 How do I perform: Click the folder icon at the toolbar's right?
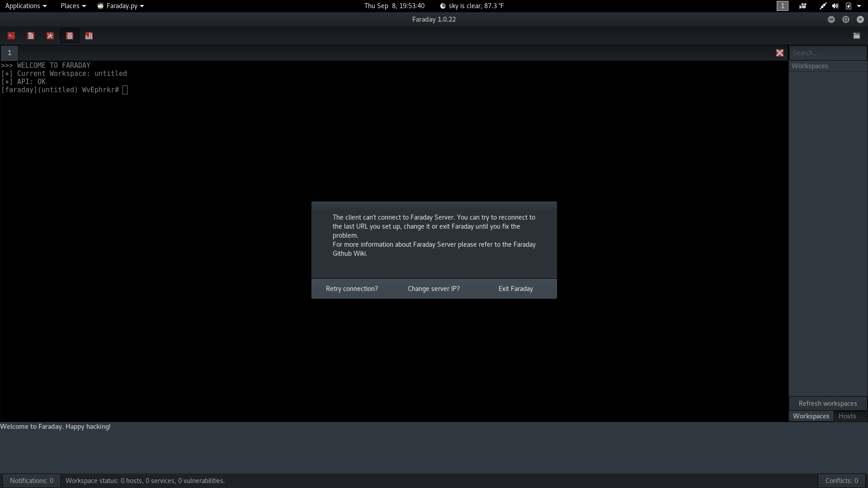(x=857, y=36)
